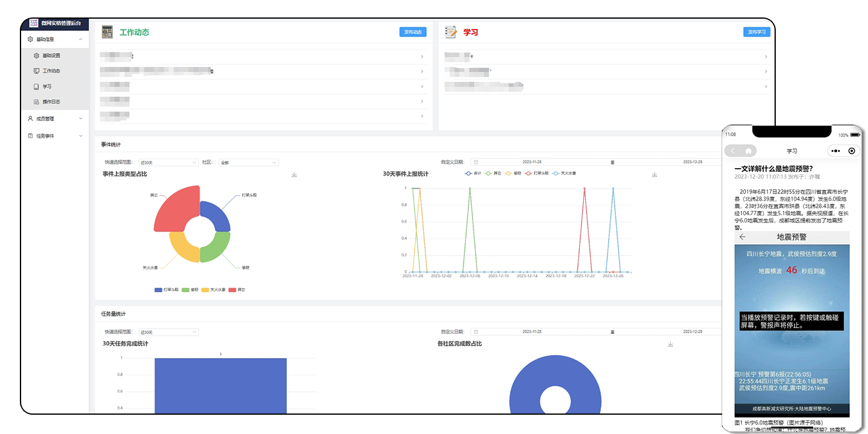Click the 发布学习 button

[756, 32]
